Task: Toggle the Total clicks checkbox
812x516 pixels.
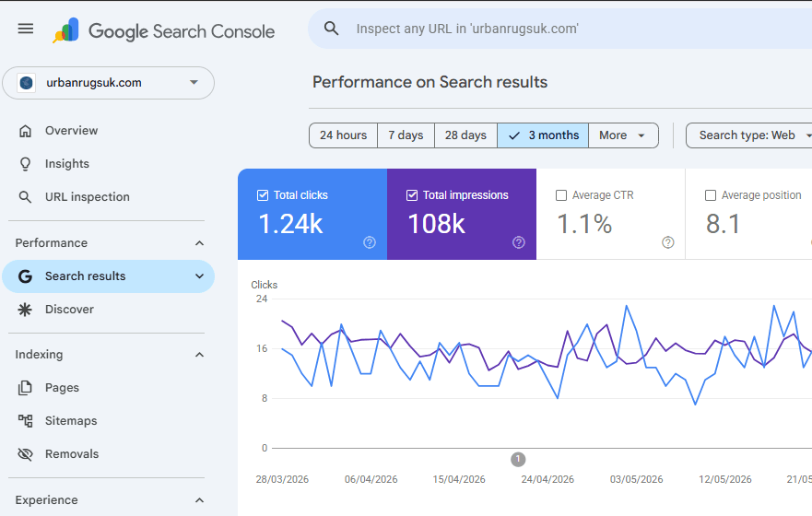Action: point(263,195)
